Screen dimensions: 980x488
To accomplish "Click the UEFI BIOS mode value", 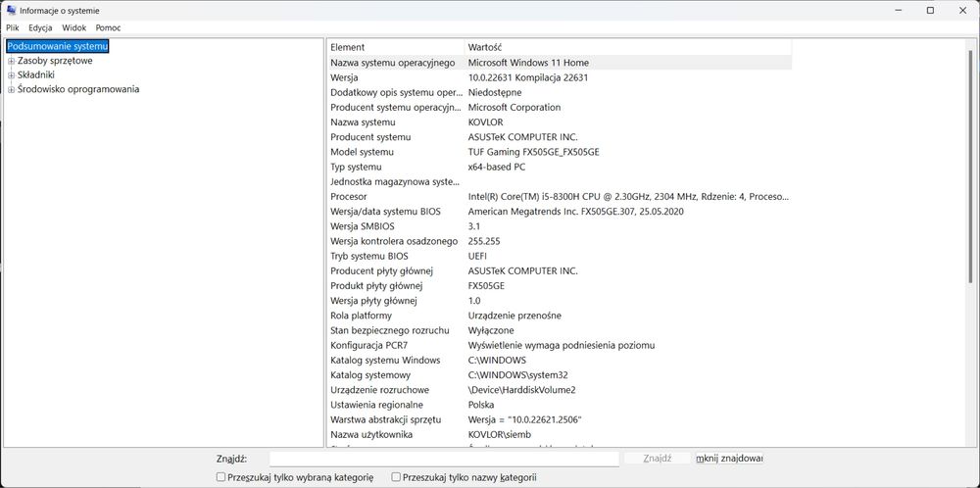I will (477, 256).
